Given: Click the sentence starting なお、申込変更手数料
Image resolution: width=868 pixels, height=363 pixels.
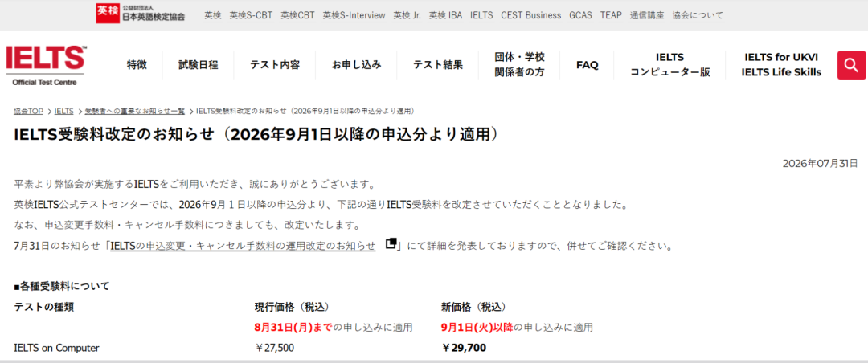Looking at the screenshot, I should coord(186,225).
